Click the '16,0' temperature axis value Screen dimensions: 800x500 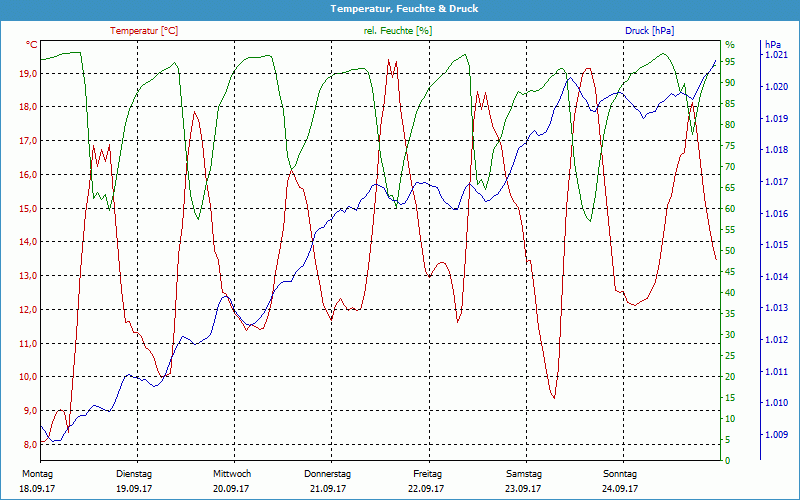[x=28, y=174]
